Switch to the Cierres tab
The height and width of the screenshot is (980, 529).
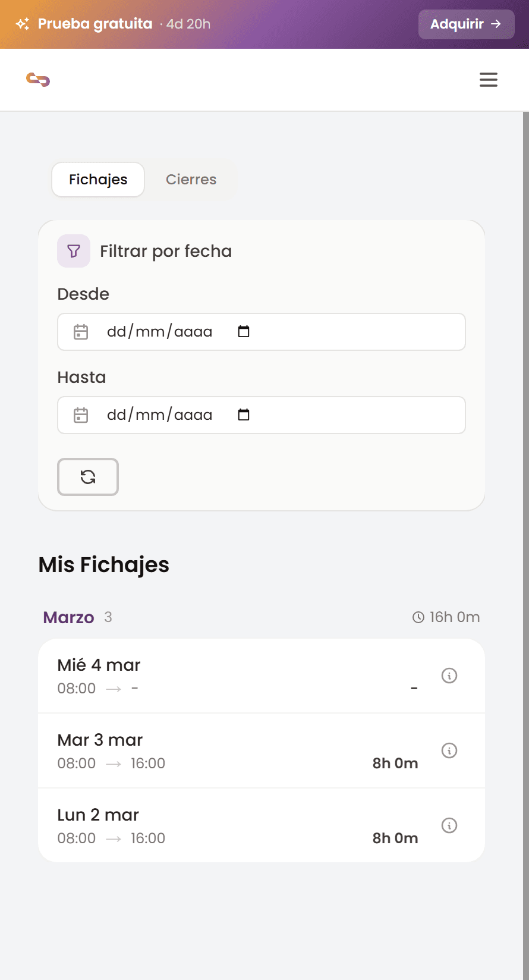click(191, 180)
